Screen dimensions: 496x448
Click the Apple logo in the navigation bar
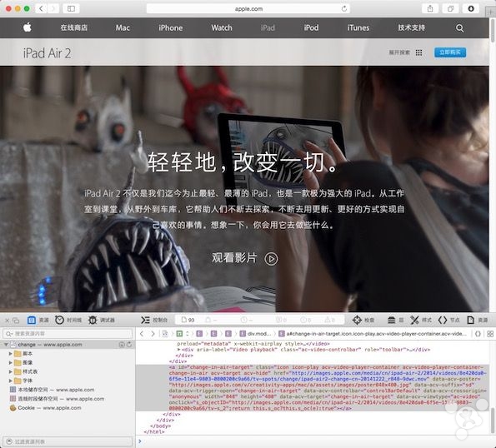pyautogui.click(x=28, y=27)
